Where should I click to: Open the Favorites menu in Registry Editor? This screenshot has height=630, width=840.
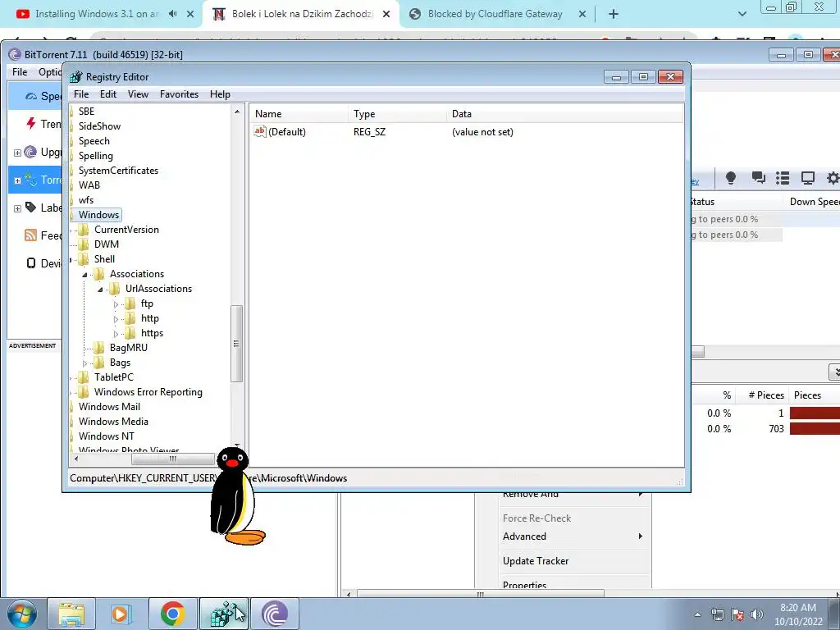point(179,94)
